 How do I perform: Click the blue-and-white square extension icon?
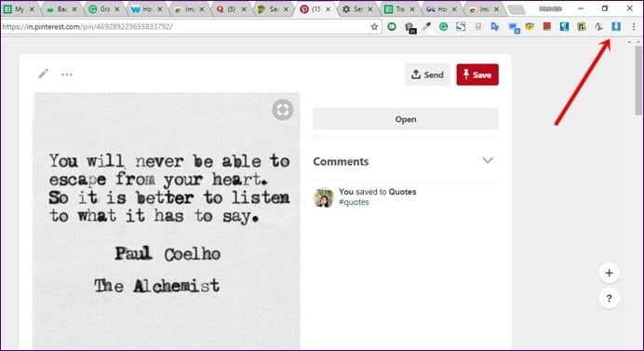[564, 27]
